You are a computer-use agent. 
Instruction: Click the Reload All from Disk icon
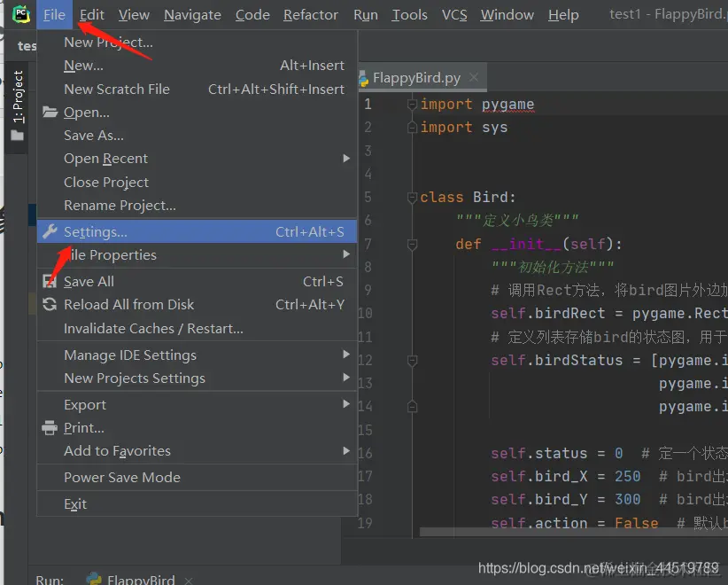click(x=50, y=304)
